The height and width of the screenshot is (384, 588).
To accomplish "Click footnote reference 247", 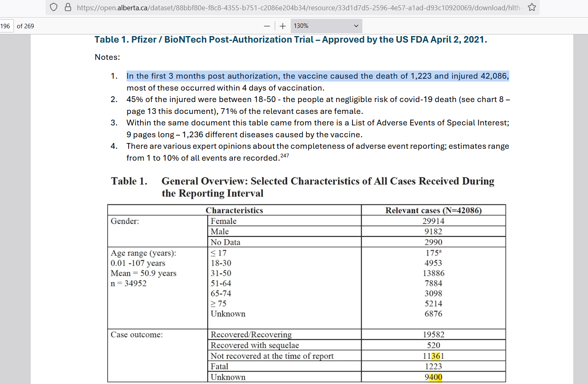I will pos(285,156).
